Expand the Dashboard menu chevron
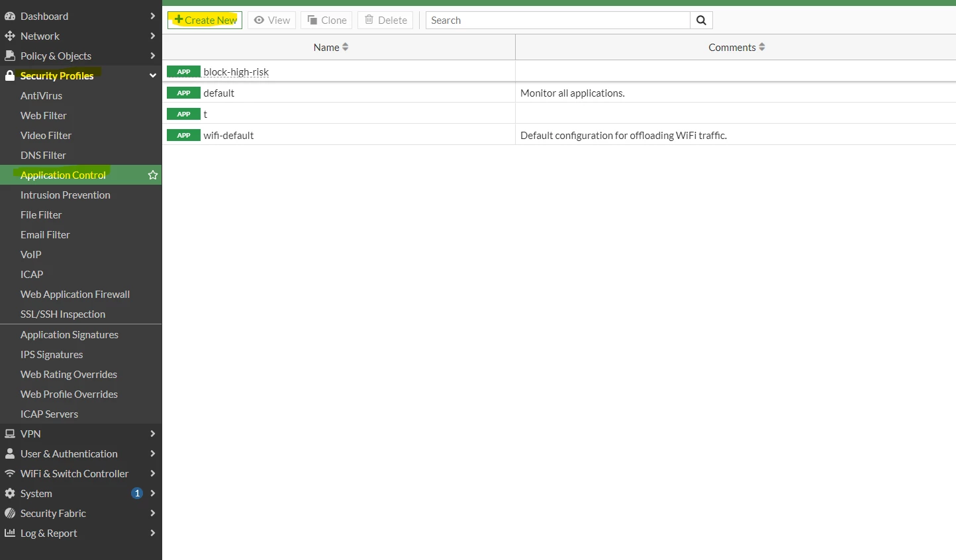 [x=153, y=16]
